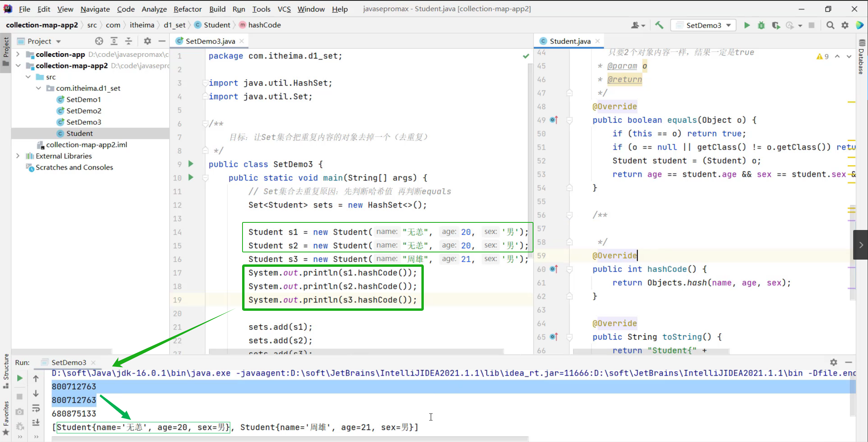
Task: Switch to the SetDemo3.java editor tab
Action: pos(210,41)
